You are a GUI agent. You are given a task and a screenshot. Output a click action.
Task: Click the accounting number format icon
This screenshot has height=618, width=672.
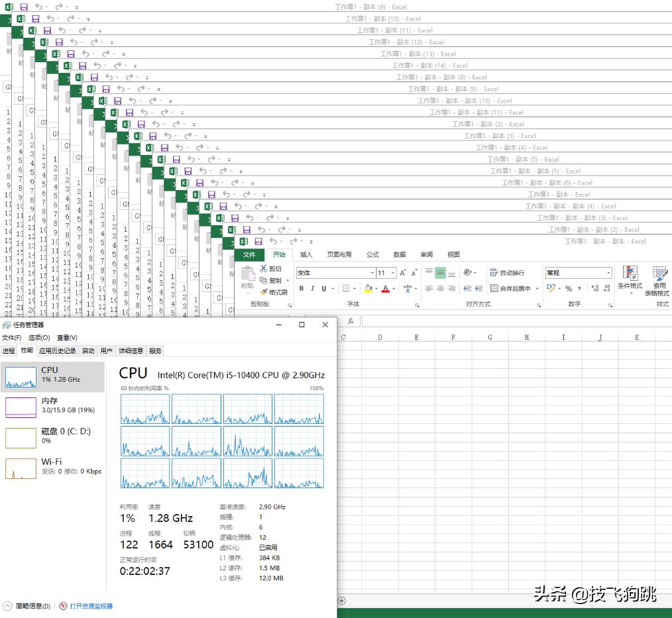tap(551, 288)
